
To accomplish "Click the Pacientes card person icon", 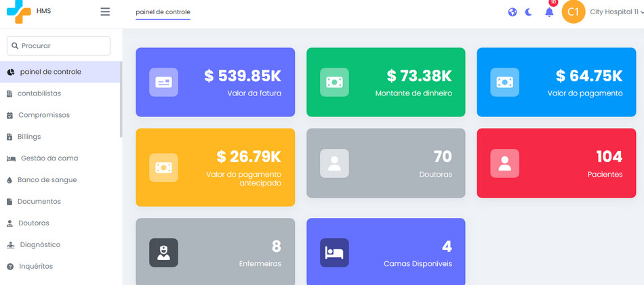I will click(505, 163).
